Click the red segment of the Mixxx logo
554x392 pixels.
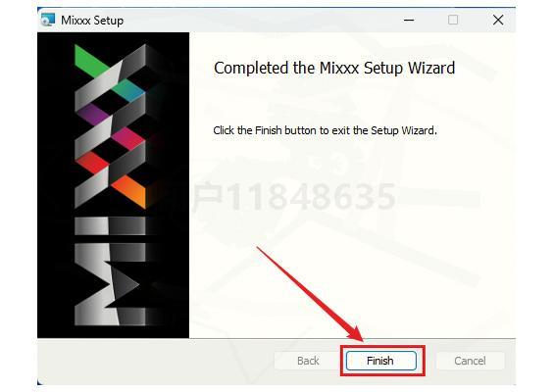[x=92, y=162]
